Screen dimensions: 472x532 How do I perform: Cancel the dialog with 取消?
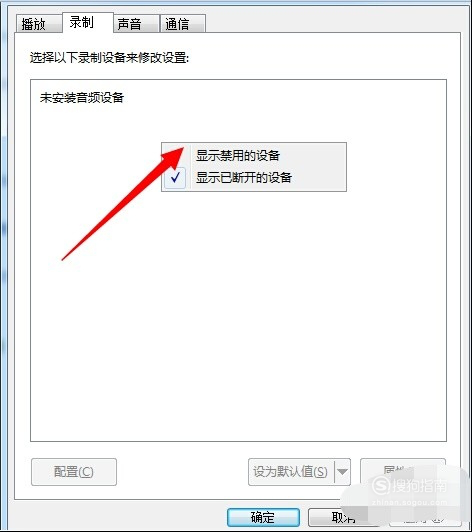click(343, 517)
